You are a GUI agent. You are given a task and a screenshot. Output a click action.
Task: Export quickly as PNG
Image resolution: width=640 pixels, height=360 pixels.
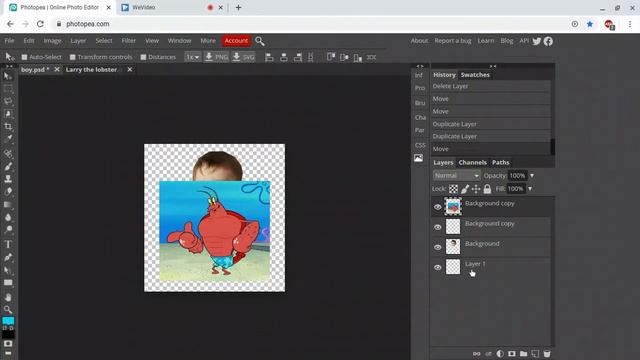(x=216, y=57)
